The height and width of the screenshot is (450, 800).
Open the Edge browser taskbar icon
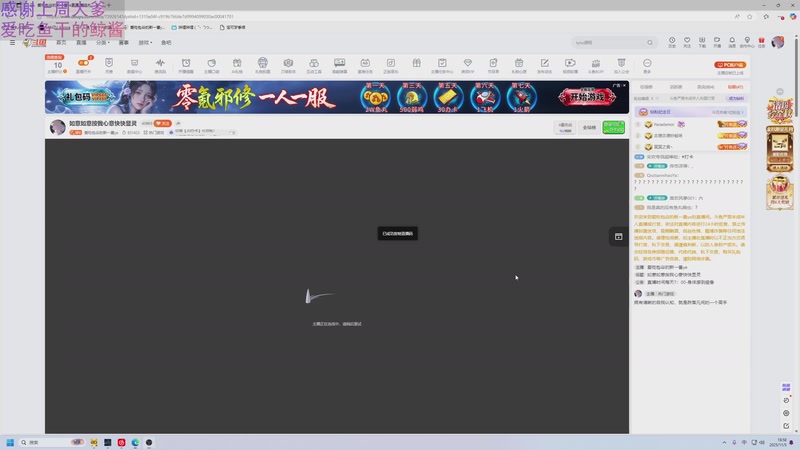[135, 442]
